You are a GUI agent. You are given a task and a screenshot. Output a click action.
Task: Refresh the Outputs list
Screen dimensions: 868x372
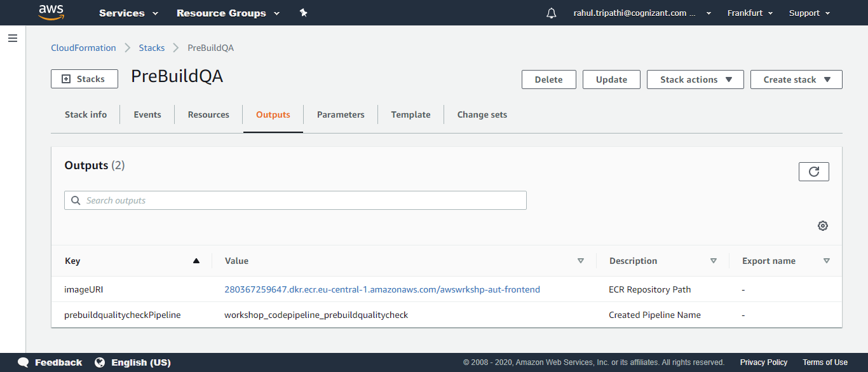(x=814, y=171)
